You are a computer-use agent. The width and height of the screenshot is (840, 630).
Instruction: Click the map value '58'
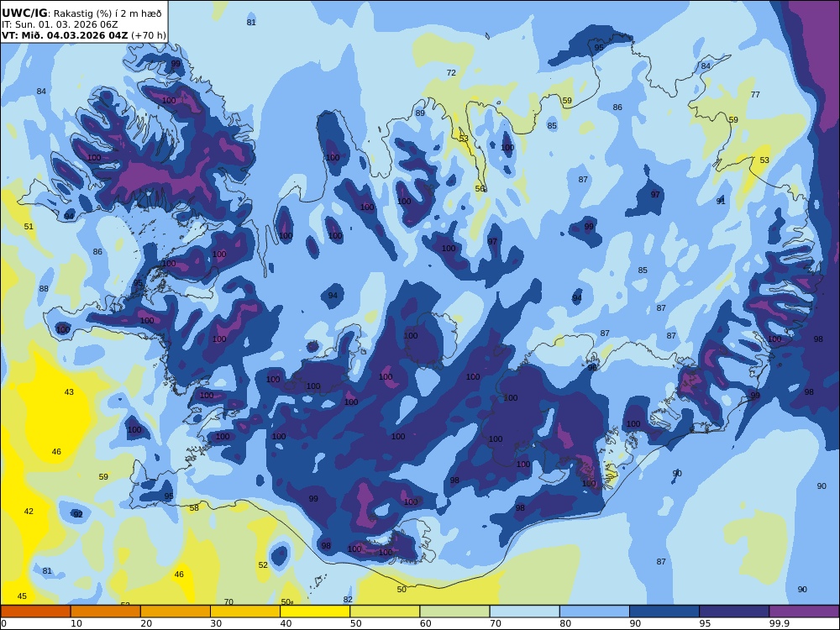[x=194, y=508]
